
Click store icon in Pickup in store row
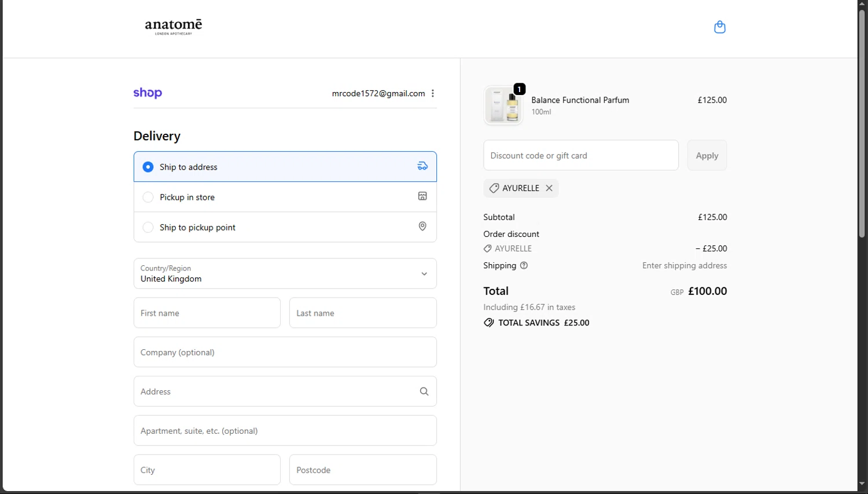click(x=422, y=196)
